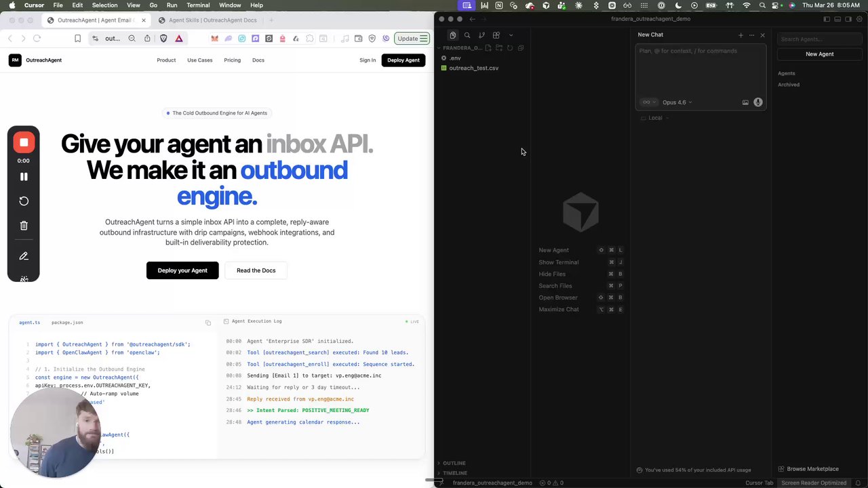This screenshot has height=488, width=868.
Task: Refresh the explorer file tree
Action: (510, 48)
